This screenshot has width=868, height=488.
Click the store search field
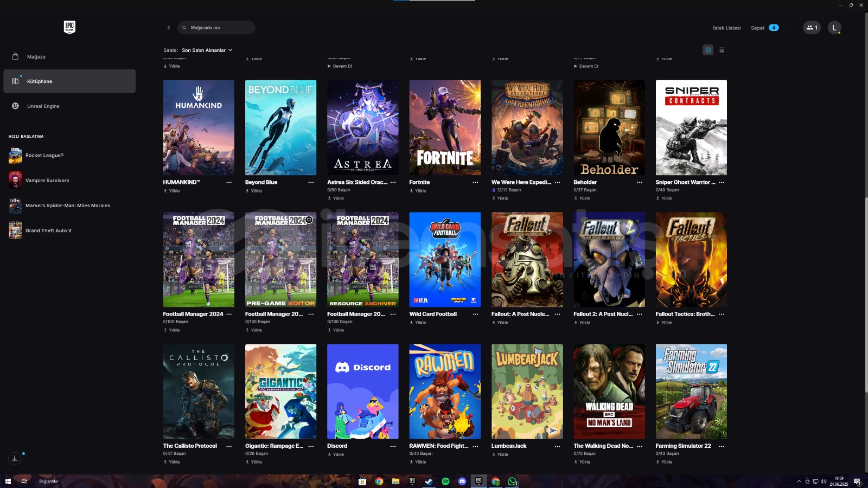(x=216, y=28)
